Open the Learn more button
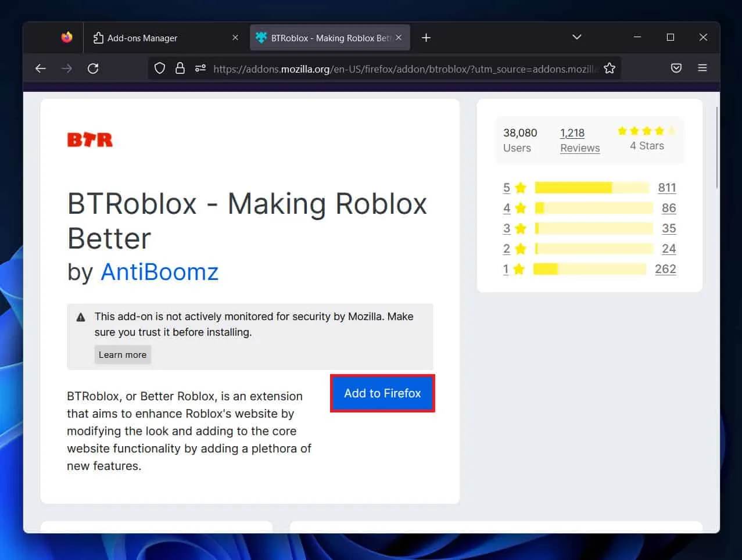This screenshot has width=742, height=560. (123, 355)
